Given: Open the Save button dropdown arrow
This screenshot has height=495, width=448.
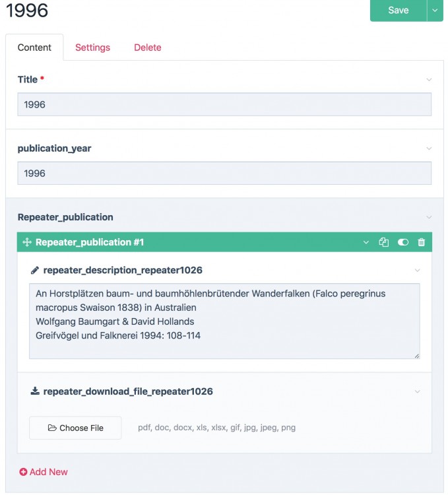Looking at the screenshot, I should (x=435, y=10).
